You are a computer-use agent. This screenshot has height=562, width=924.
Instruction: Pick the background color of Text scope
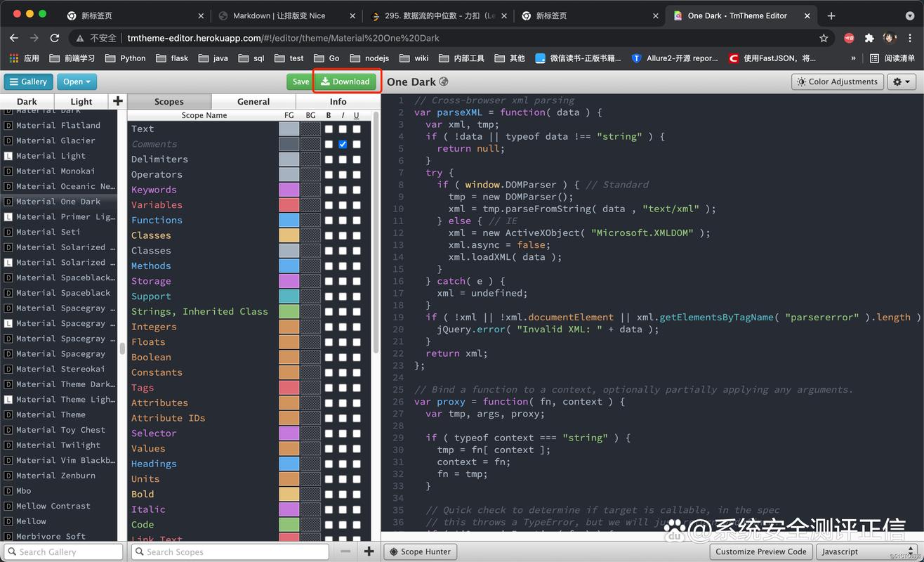(310, 129)
